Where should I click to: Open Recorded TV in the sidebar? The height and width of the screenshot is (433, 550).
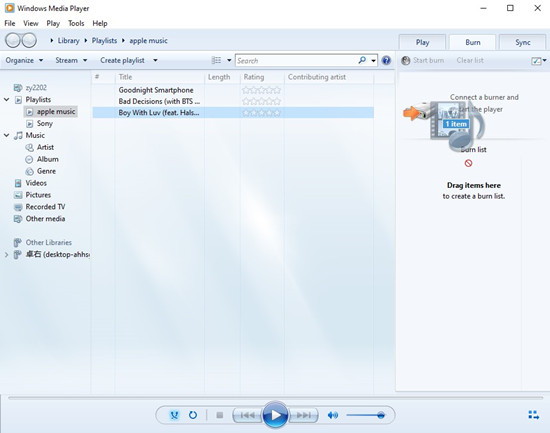coord(39,207)
